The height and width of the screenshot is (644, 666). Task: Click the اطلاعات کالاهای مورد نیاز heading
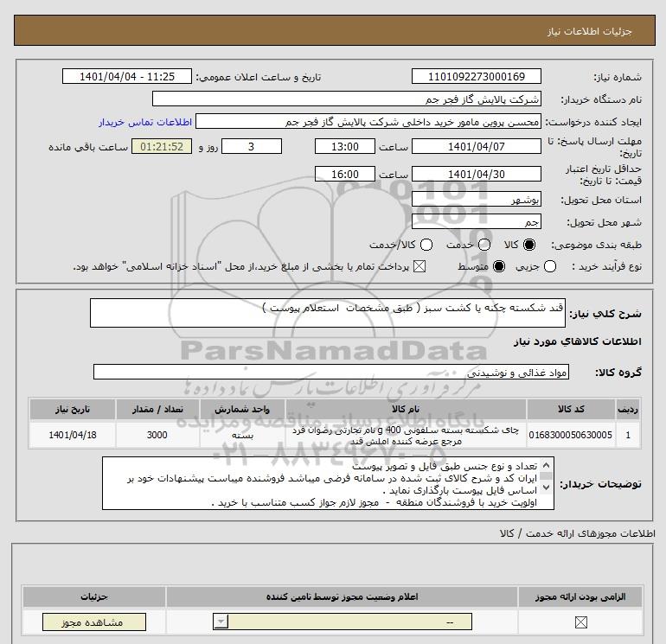578,341
